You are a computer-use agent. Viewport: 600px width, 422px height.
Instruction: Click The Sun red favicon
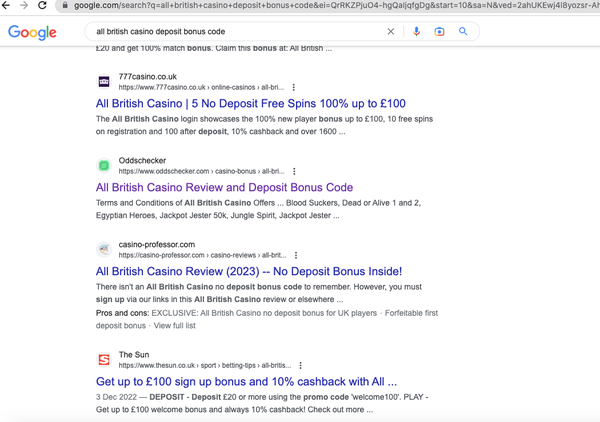click(104, 360)
